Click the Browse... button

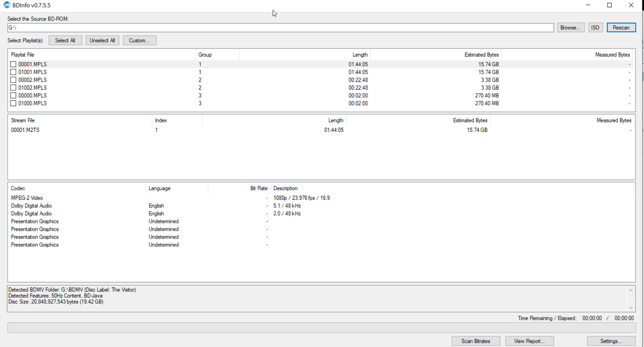pos(571,28)
